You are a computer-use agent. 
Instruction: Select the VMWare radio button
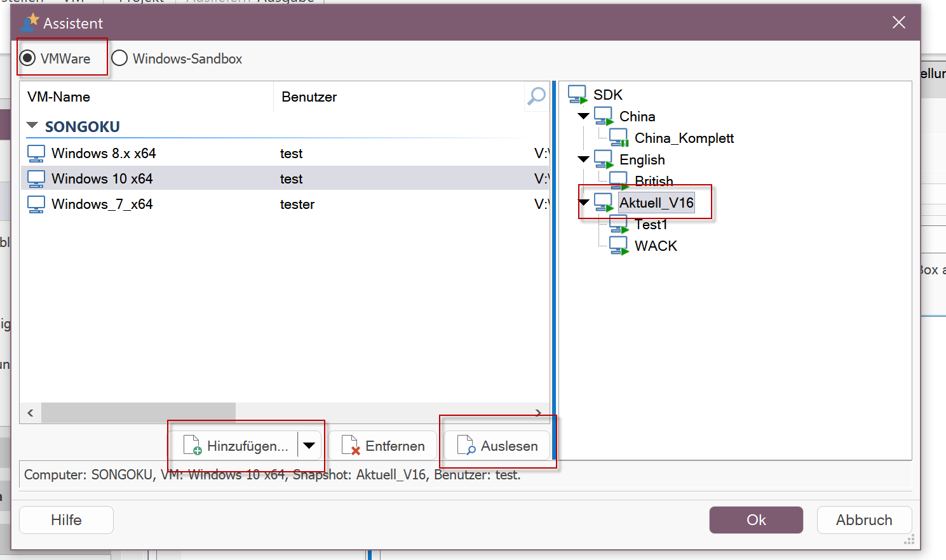pyautogui.click(x=27, y=58)
